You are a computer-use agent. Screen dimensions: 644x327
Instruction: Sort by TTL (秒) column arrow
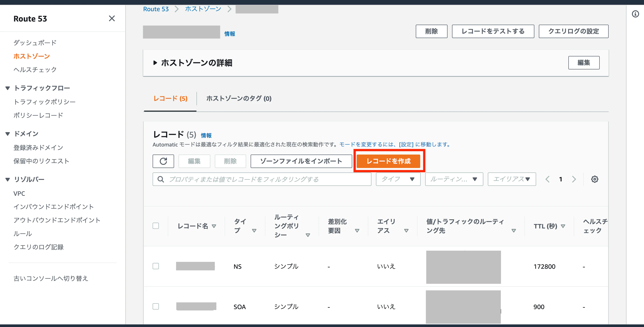(x=563, y=226)
